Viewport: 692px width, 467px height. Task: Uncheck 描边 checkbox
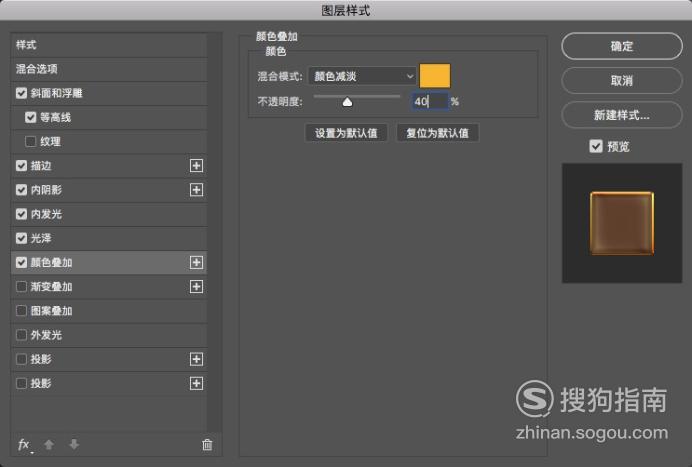pyautogui.click(x=21, y=166)
